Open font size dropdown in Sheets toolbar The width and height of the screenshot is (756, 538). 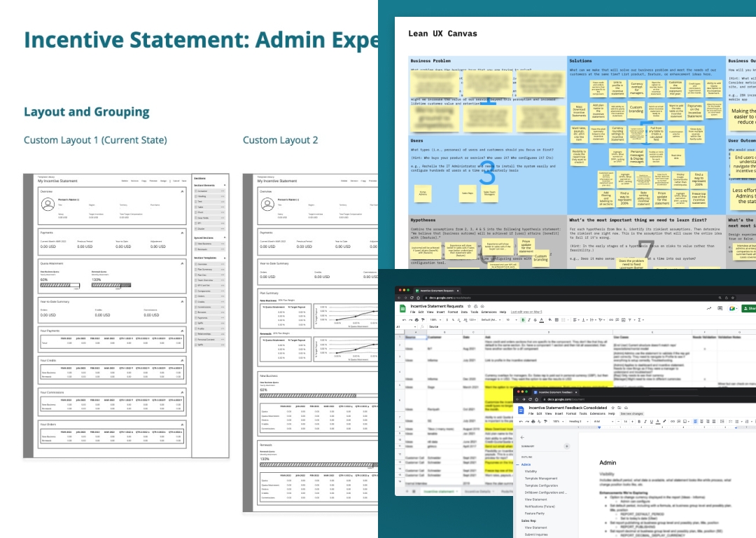pos(512,320)
